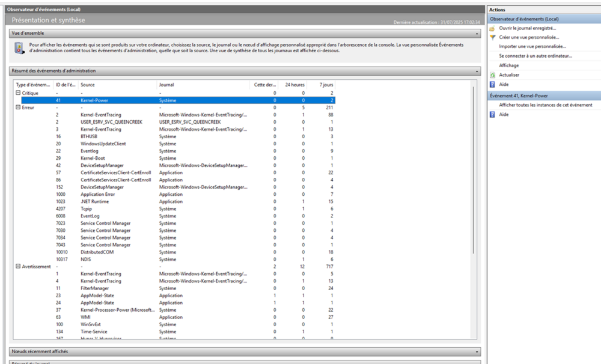Collapse the Résumé des événements d'administration section
Image resolution: width=601 pixels, height=364 pixels.
(478, 71)
